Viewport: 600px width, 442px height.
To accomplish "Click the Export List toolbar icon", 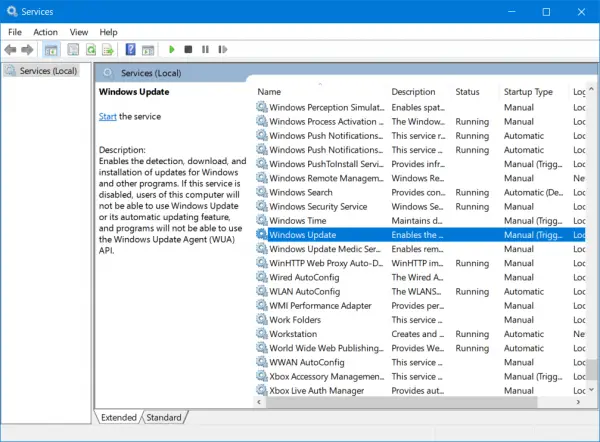I will [x=108, y=49].
